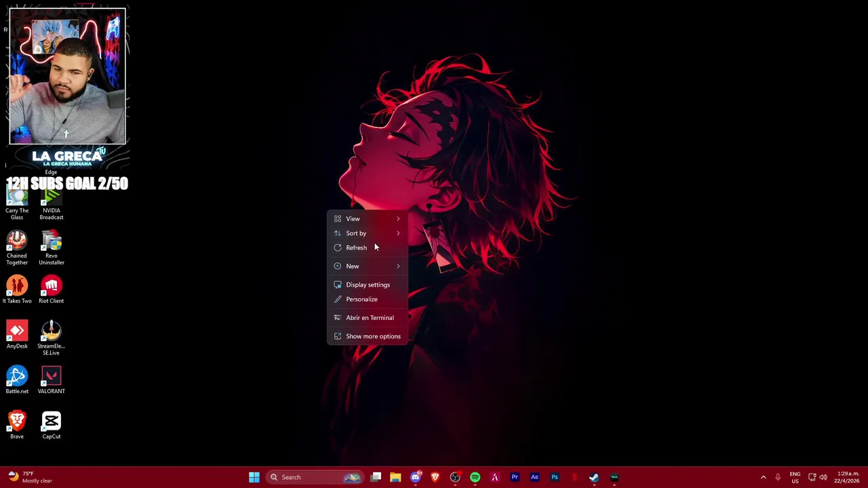The image size is (868, 488).
Task: Open After Effects from the taskbar
Action: point(534,477)
